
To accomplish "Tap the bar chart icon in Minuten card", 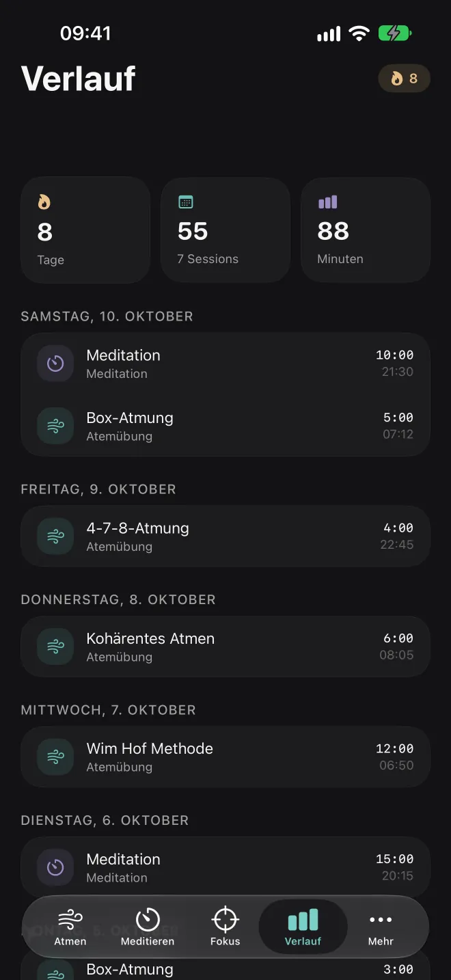I will point(327,202).
